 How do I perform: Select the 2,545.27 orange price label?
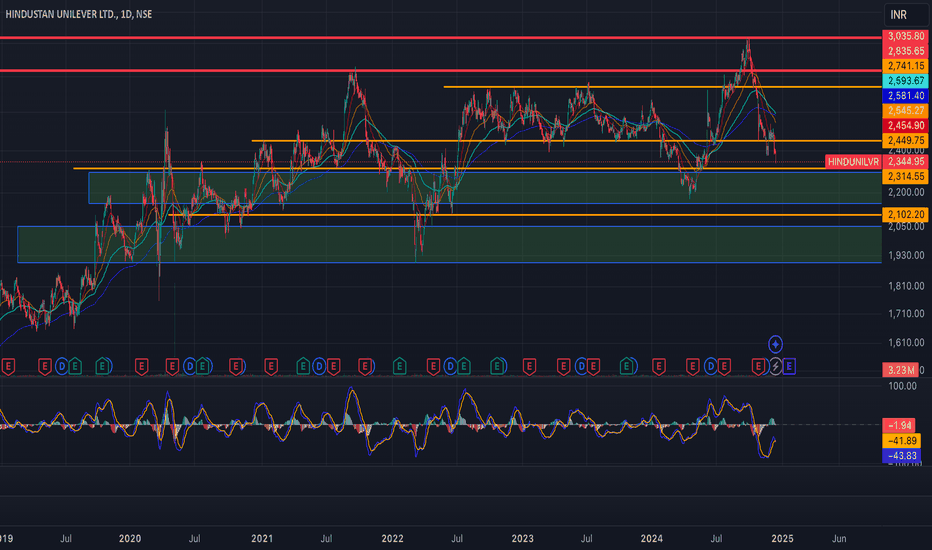(906, 111)
